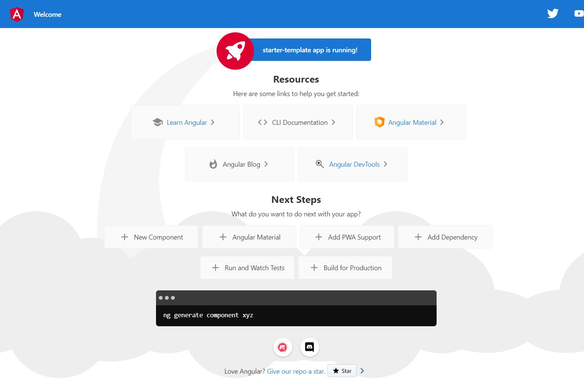Click the Star label on the GitHub button
This screenshot has height=392, width=584.
coord(346,371)
